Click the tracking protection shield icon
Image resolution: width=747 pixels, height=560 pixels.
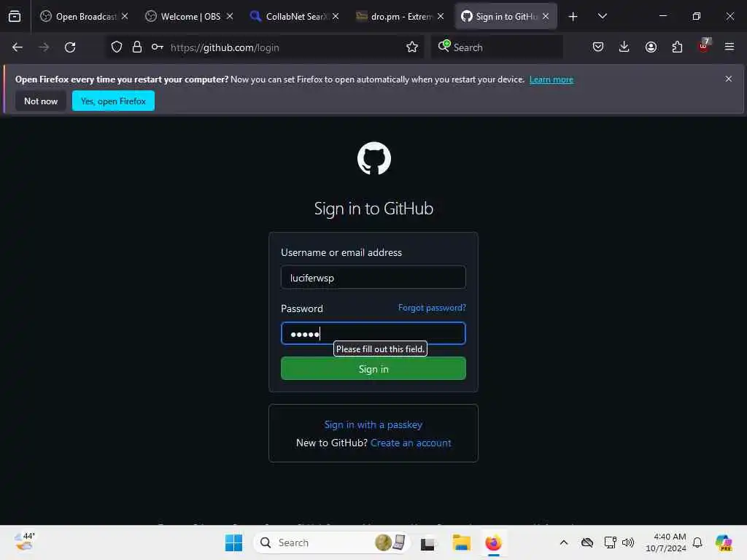point(117,47)
